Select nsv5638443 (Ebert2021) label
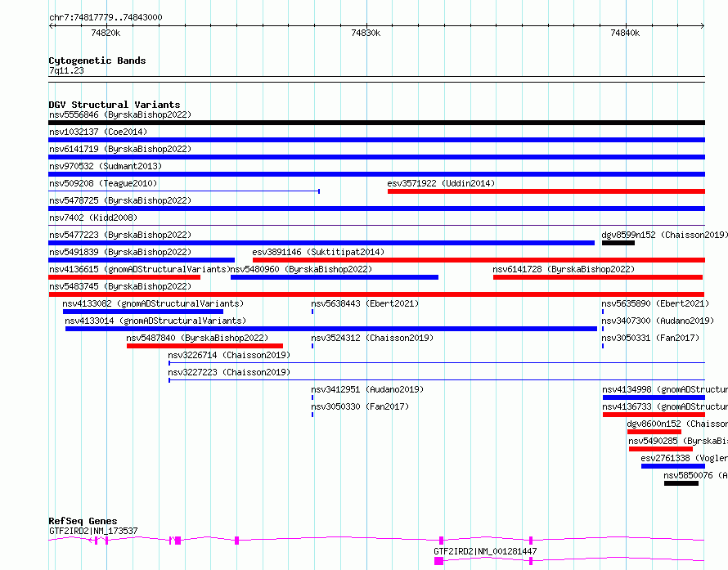The image size is (728, 570). coord(365,303)
